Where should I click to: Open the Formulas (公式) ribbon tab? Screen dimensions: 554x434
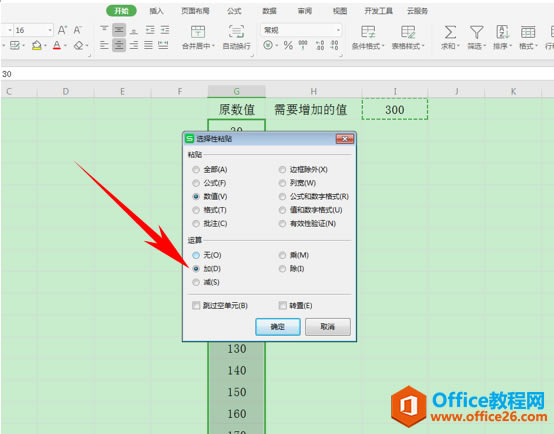click(x=234, y=11)
